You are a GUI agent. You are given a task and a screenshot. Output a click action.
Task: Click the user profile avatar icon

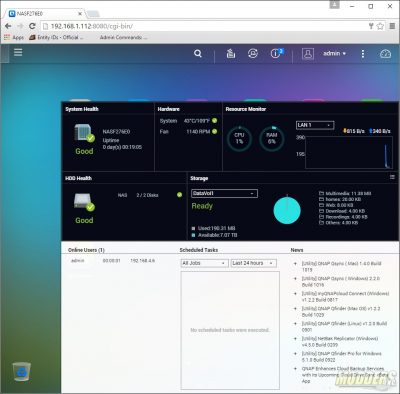(x=308, y=53)
